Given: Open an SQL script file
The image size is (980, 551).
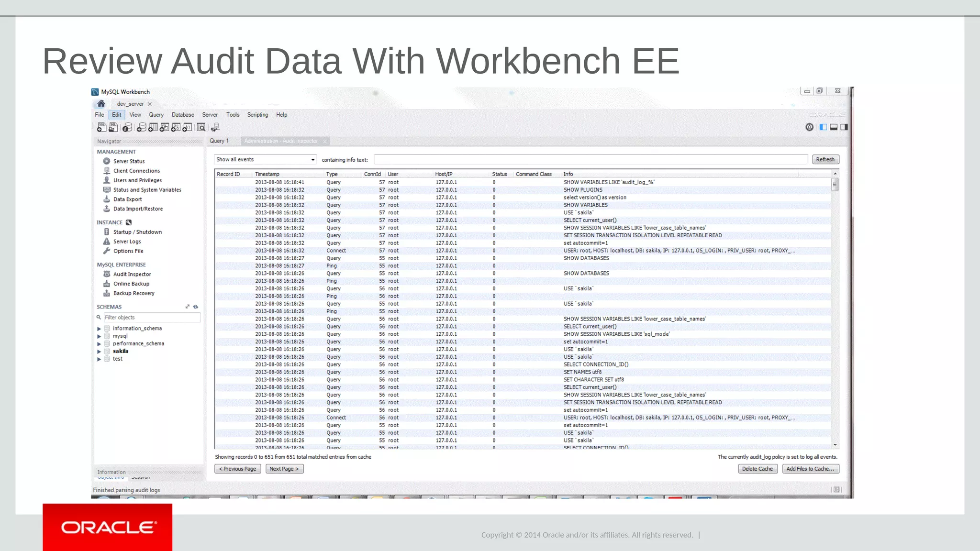Looking at the screenshot, I should click(113, 127).
